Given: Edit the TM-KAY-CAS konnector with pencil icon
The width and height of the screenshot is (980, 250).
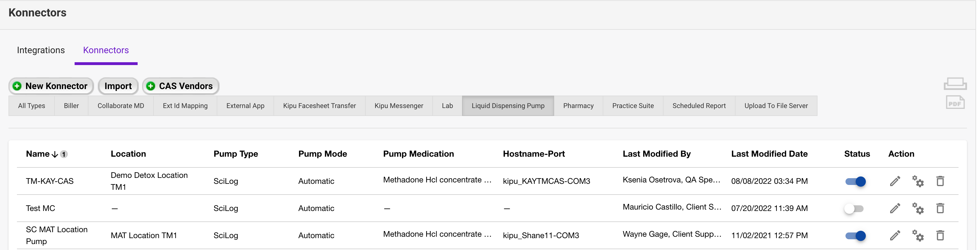Looking at the screenshot, I should point(895,181).
